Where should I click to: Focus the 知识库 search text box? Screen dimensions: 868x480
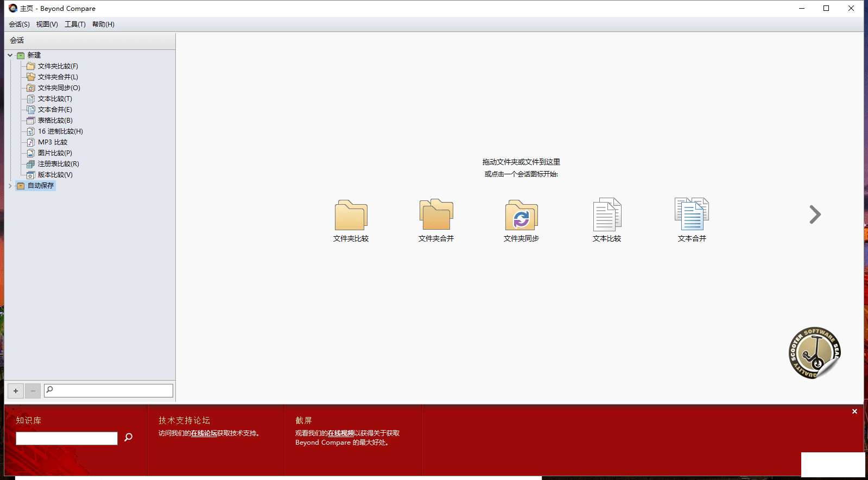[67, 438]
